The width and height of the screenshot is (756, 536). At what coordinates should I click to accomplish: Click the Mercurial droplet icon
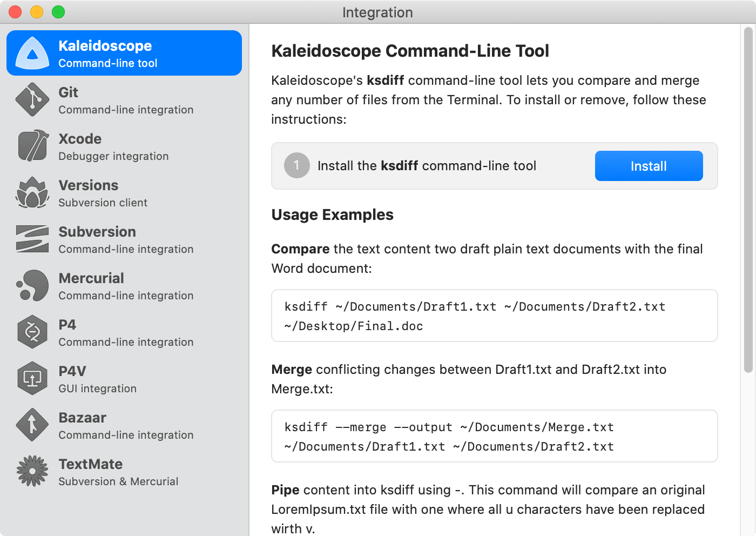click(32, 286)
